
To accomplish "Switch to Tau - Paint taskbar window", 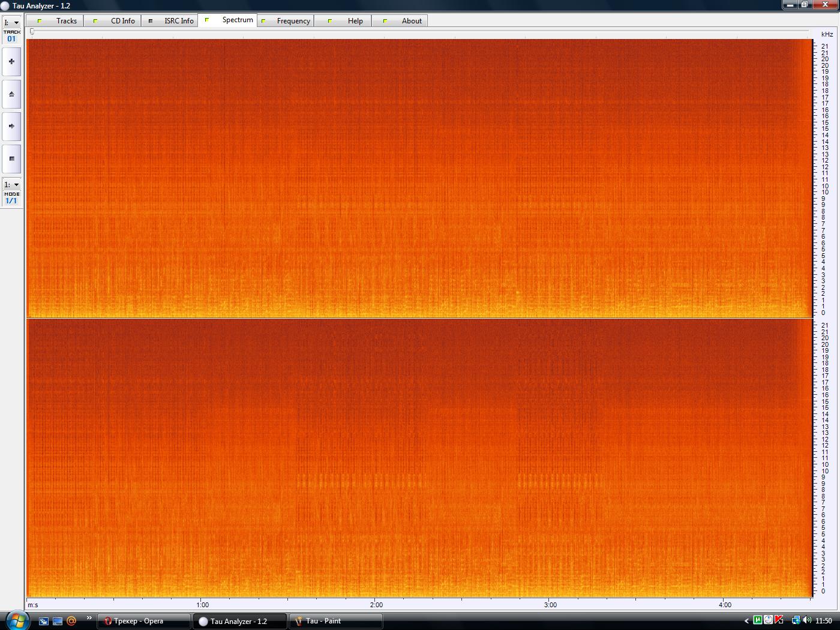I will click(x=336, y=621).
